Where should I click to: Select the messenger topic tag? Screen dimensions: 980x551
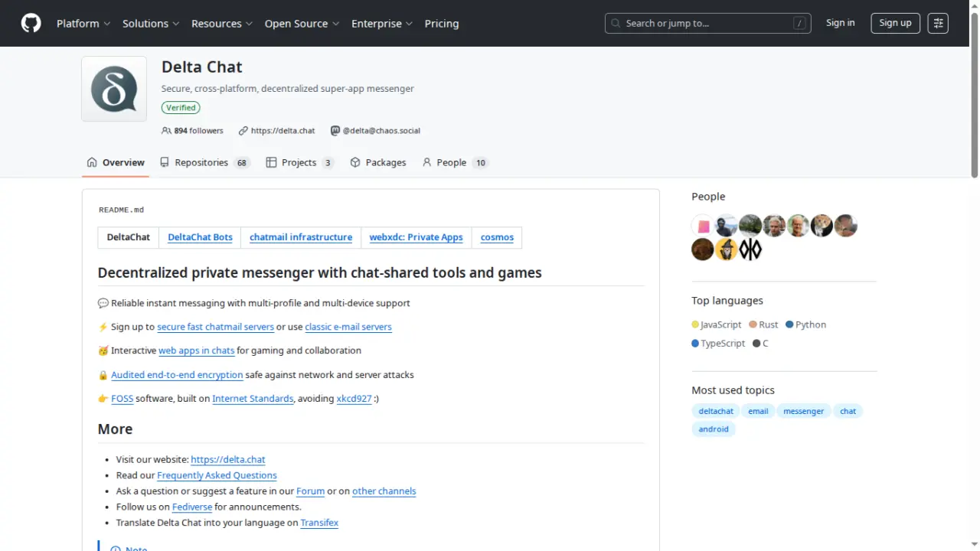tap(803, 411)
